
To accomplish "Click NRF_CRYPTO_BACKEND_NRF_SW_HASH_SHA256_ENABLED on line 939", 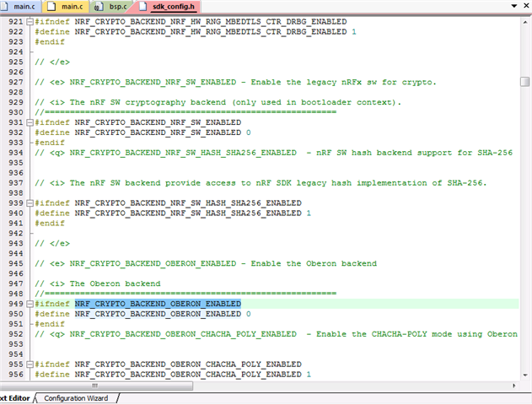I will click(x=188, y=203).
